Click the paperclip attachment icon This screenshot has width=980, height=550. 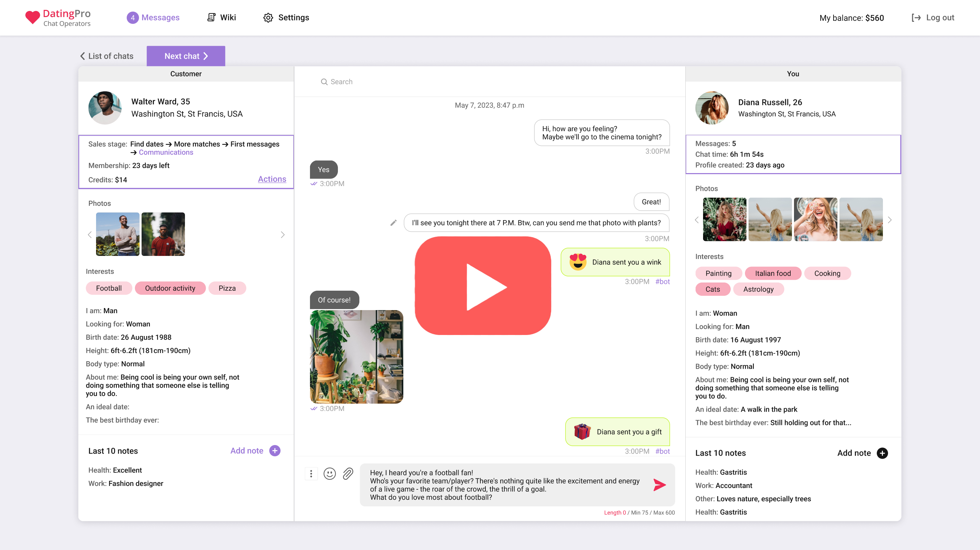click(x=348, y=473)
